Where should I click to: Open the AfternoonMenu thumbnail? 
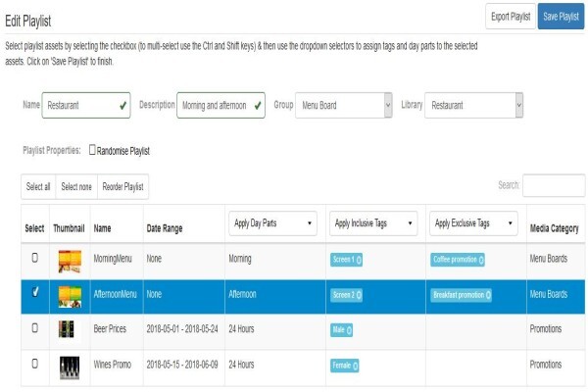(x=70, y=296)
